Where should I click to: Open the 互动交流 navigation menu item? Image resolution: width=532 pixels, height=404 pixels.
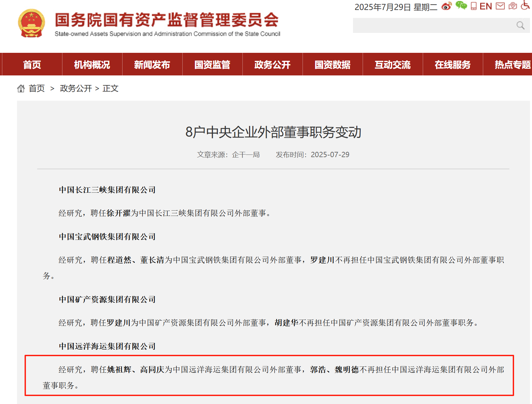click(x=393, y=64)
